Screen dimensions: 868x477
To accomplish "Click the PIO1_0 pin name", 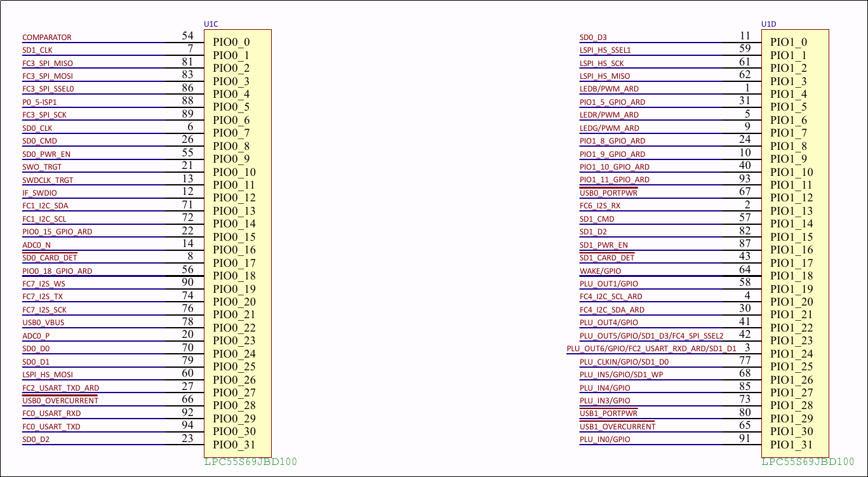I will [x=789, y=43].
